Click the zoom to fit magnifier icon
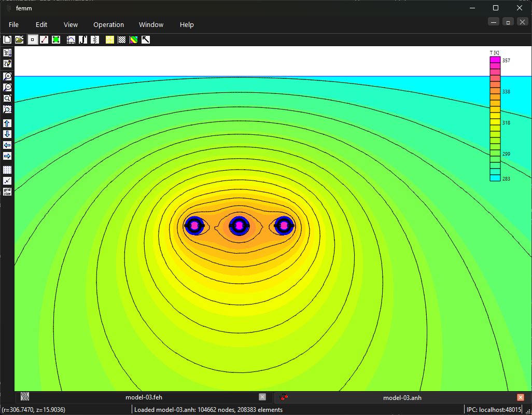532x415 pixels. coord(7,98)
